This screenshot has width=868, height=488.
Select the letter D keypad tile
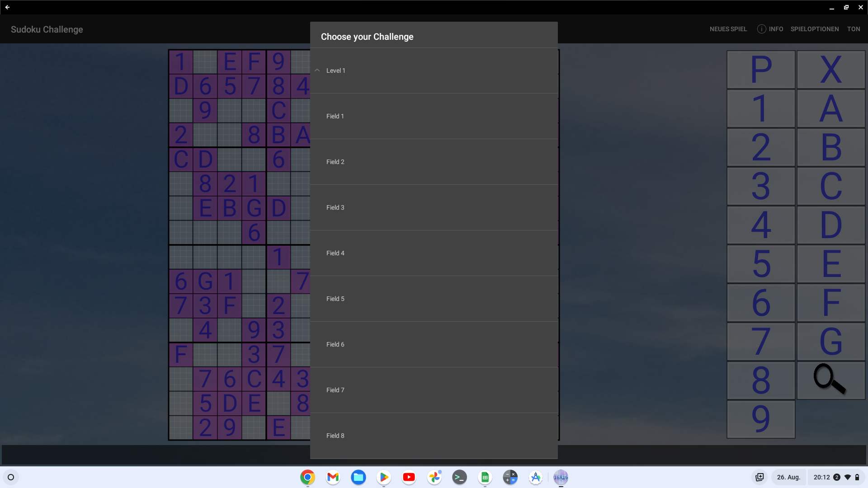pos(831,225)
